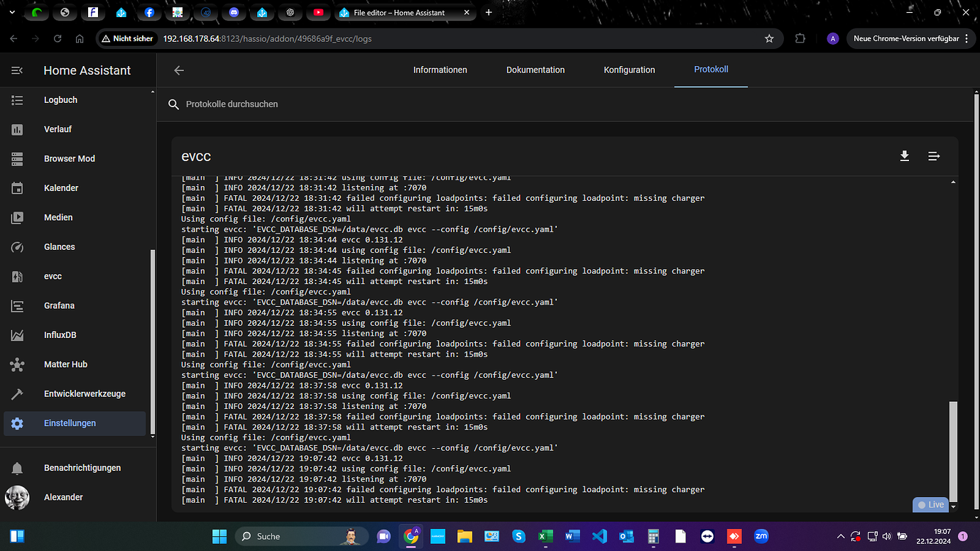
Task: Toggle line wrap icon in log header
Action: coord(934,156)
